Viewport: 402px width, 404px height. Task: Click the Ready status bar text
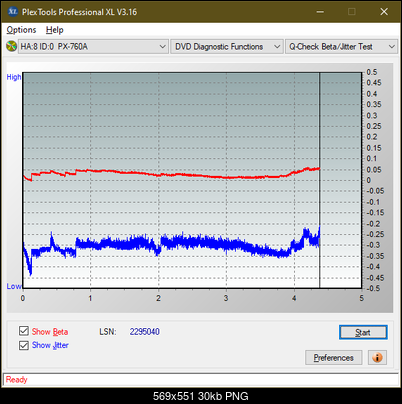17,379
